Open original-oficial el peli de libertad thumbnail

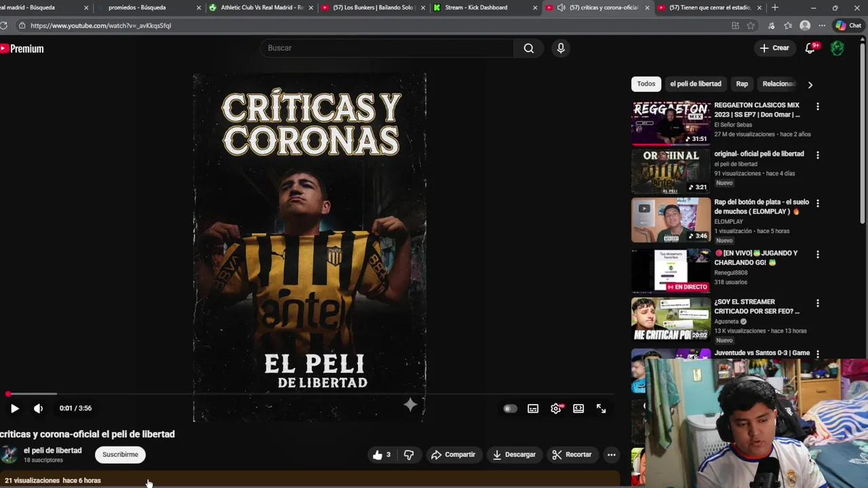(x=671, y=171)
